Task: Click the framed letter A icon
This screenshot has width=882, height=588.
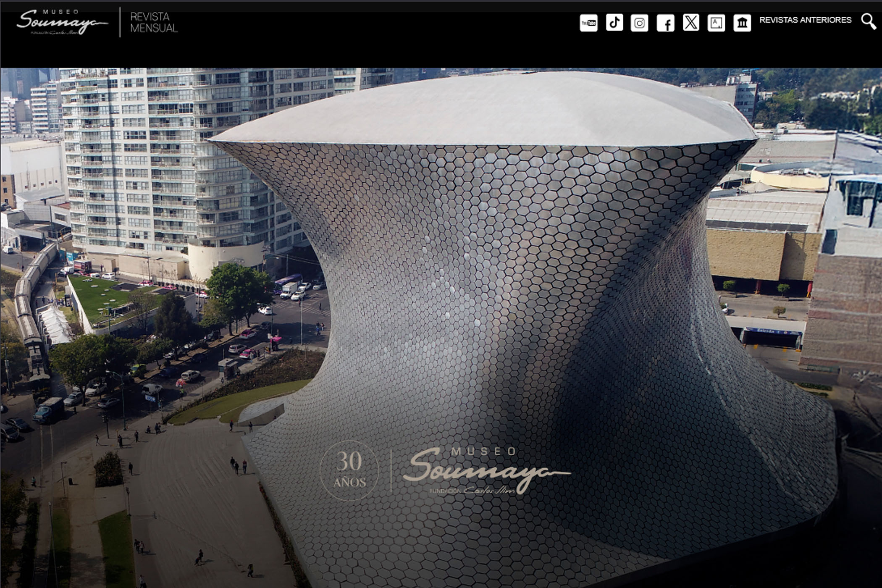Action: (x=716, y=23)
